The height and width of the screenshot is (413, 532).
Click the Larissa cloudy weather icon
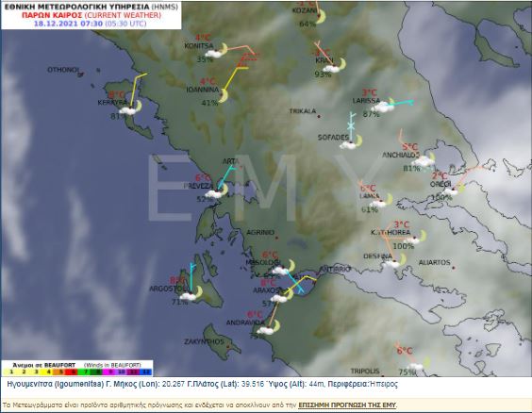coord(383,106)
